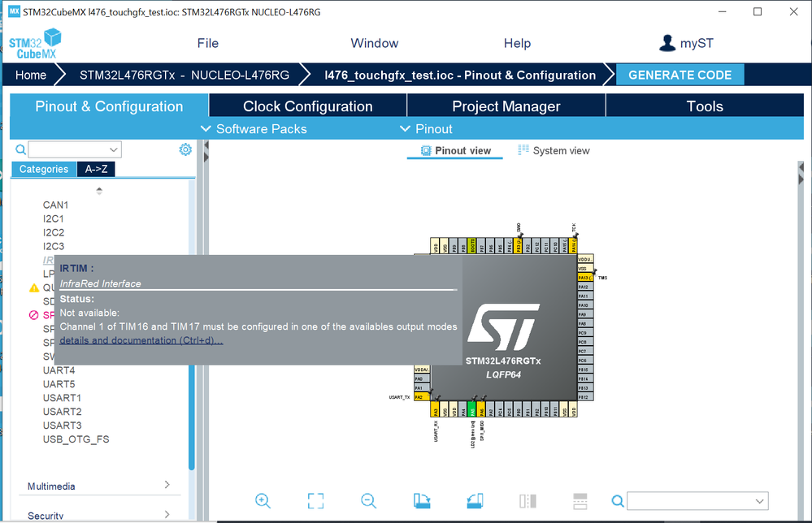Expand the Software Packs menu
Screen dimensions: 812x523
pos(254,129)
